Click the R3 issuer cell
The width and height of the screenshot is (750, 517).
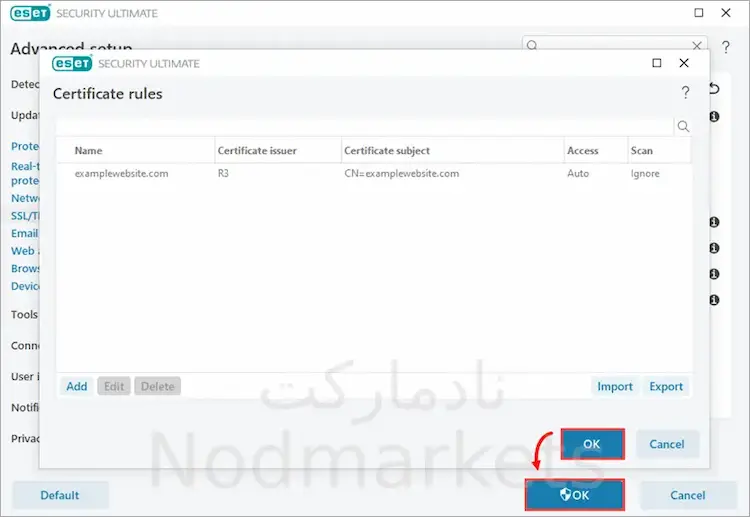click(x=223, y=173)
